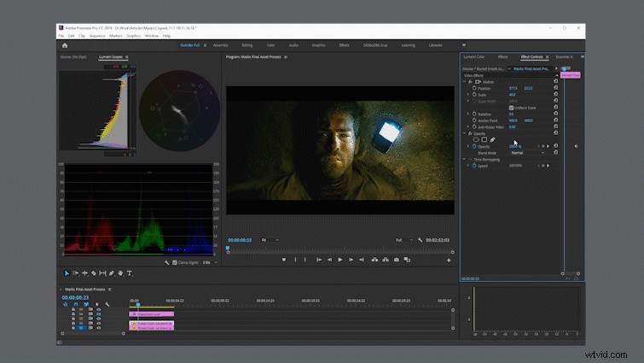Toggle the Uniform Scale checkbox

(x=511, y=108)
